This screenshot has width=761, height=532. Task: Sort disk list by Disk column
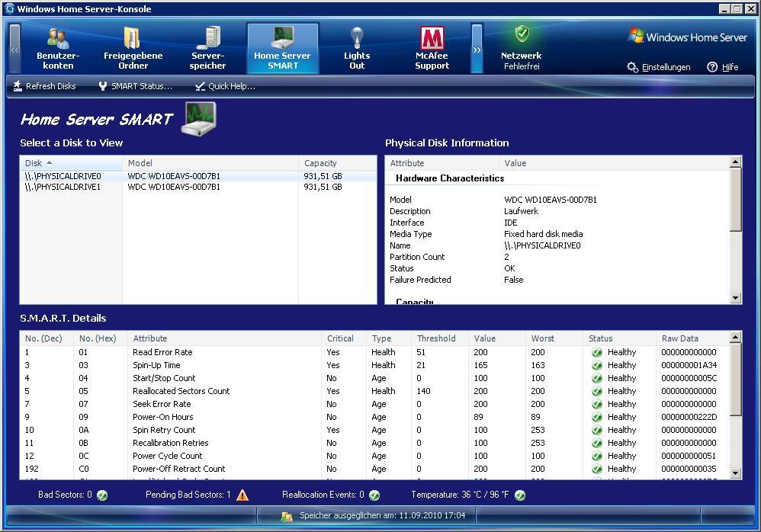click(x=71, y=163)
